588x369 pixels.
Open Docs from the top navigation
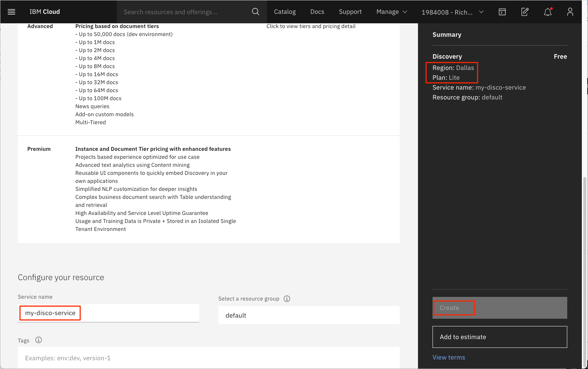point(317,12)
